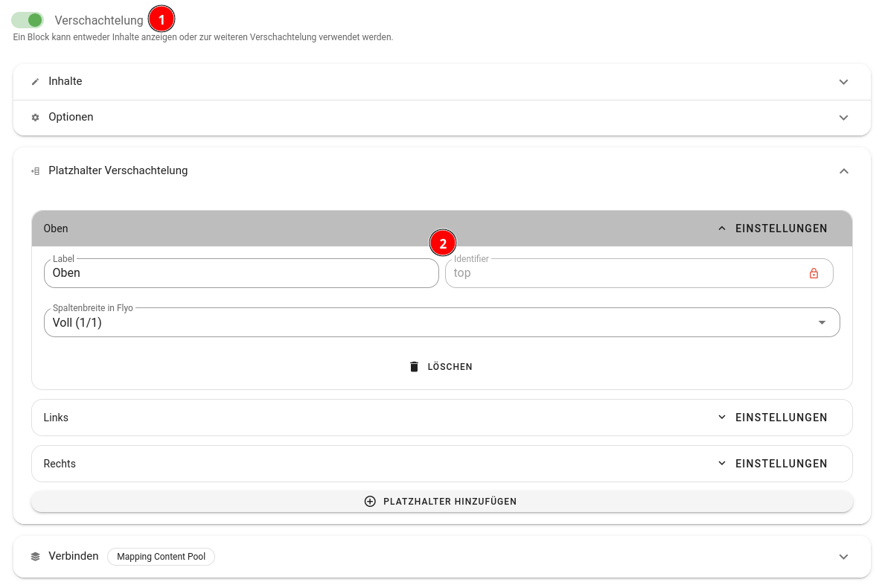Click the layers icon beside Verbinden
Viewport: 882px width, 588px height.
pyautogui.click(x=35, y=557)
